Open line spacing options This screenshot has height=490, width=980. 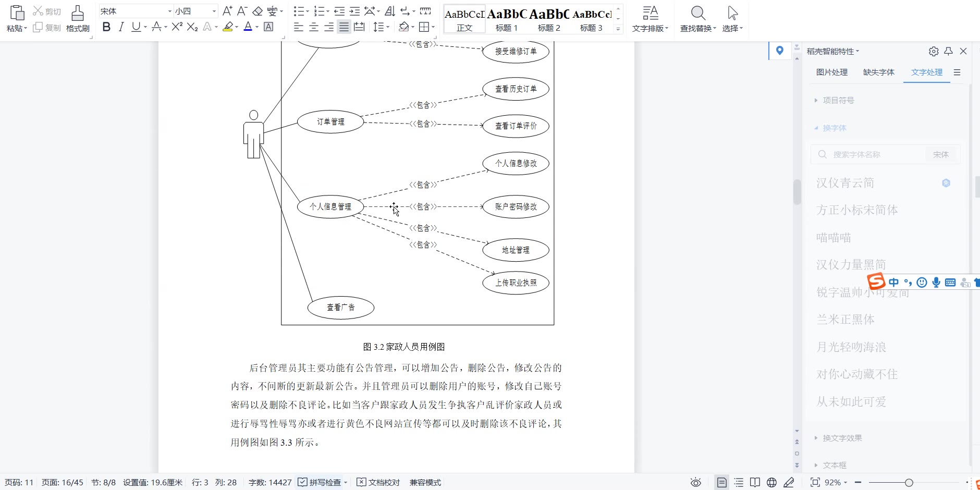click(x=379, y=27)
